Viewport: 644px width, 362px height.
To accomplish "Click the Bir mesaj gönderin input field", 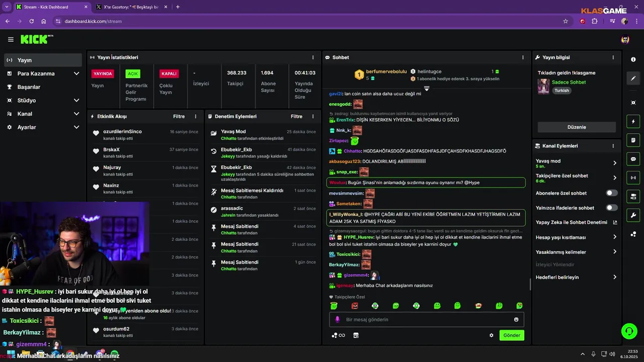I will pyautogui.click(x=427, y=320).
